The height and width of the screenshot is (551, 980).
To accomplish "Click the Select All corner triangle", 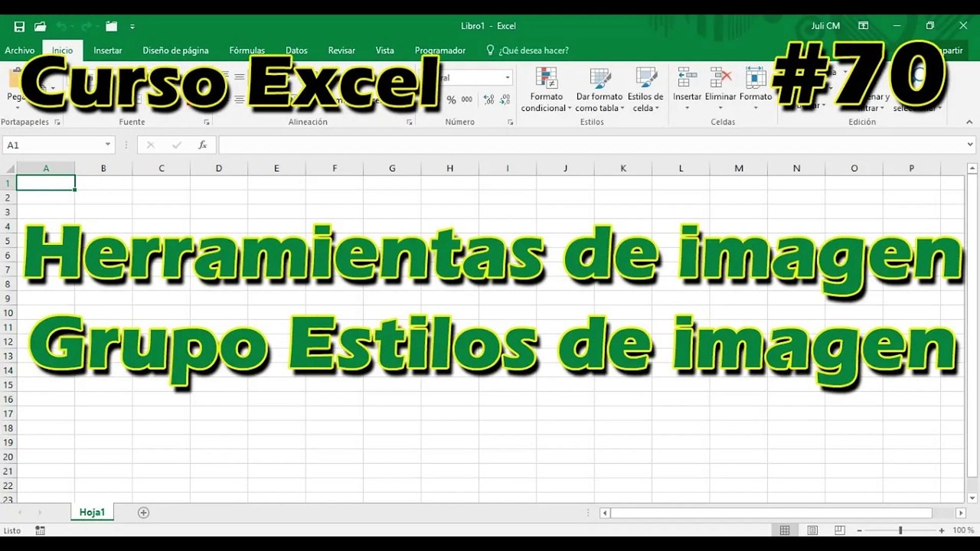I will coord(8,168).
